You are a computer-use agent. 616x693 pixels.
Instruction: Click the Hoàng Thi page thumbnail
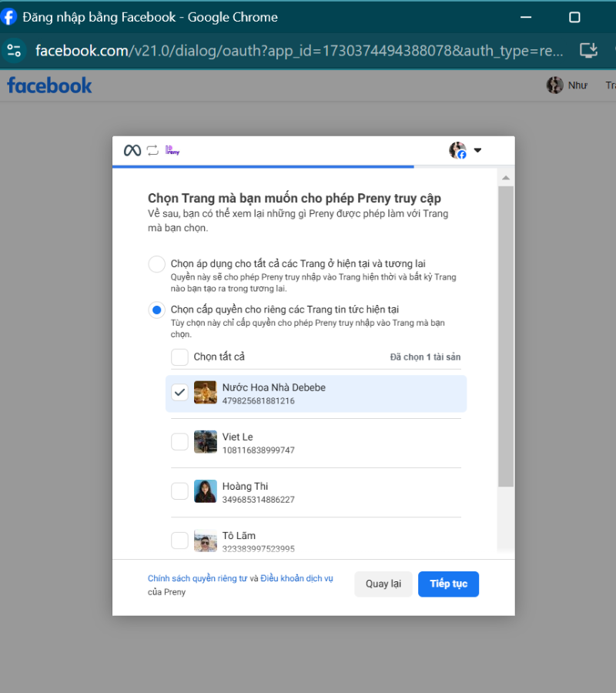[x=206, y=491]
